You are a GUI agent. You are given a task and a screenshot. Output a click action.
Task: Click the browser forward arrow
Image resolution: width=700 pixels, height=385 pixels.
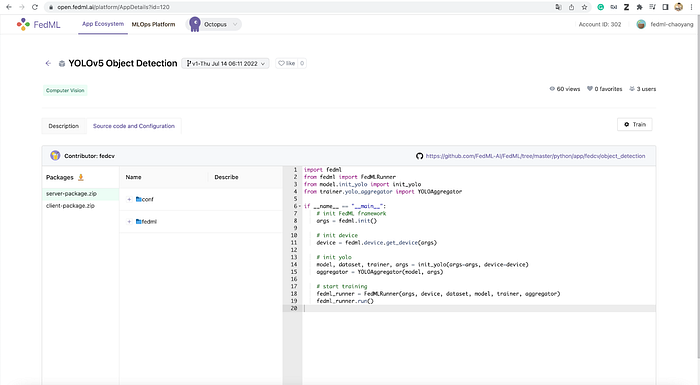coord(21,7)
